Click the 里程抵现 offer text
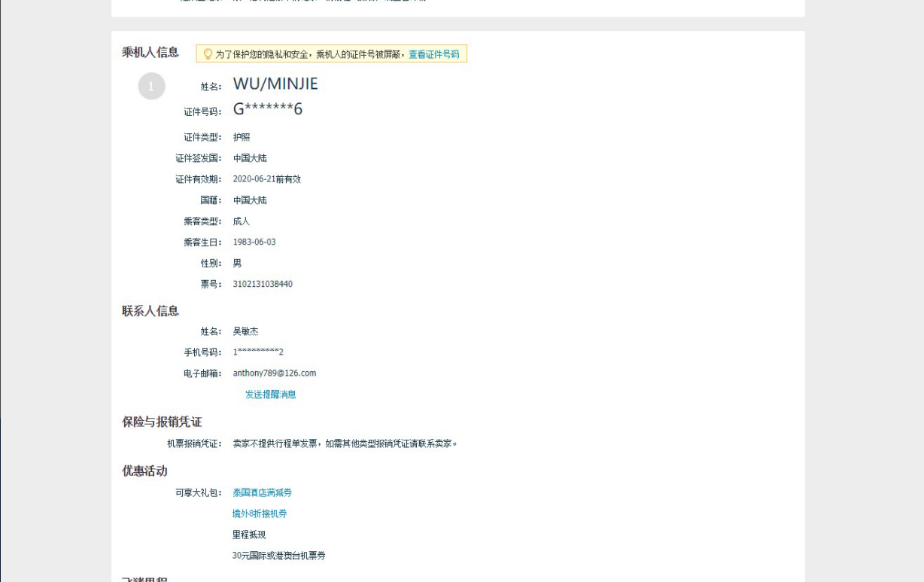Screen dimensions: 924x582 [249, 535]
